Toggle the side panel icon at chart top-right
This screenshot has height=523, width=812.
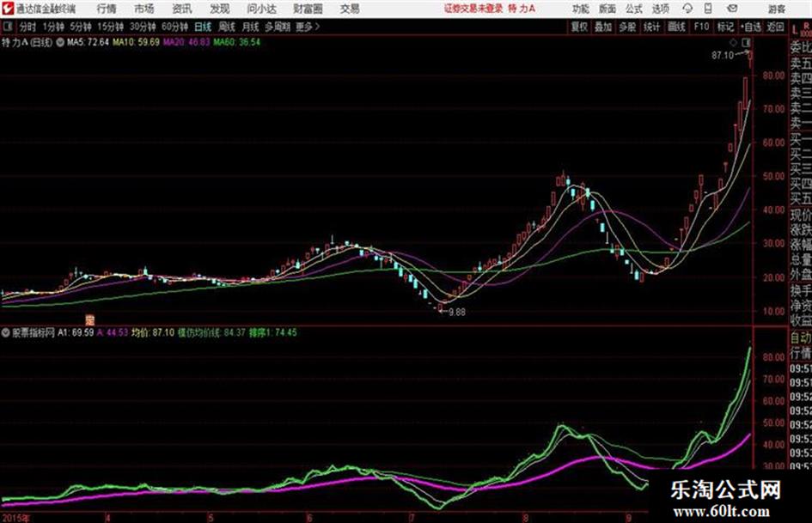click(x=746, y=42)
